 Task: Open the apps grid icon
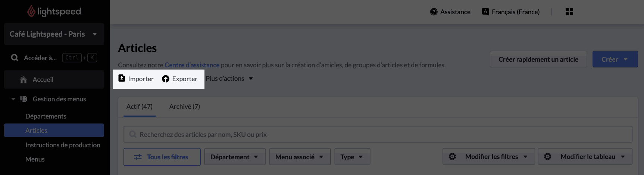coord(569,12)
